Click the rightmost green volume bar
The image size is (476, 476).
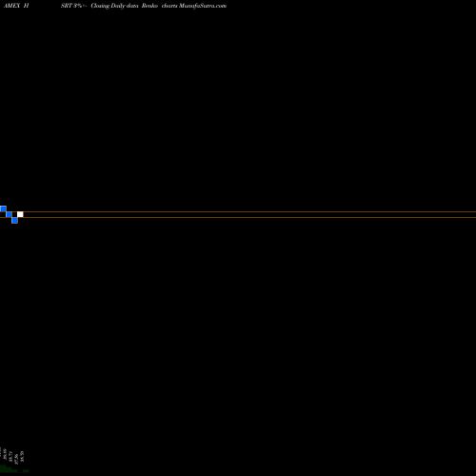click(26, 471)
